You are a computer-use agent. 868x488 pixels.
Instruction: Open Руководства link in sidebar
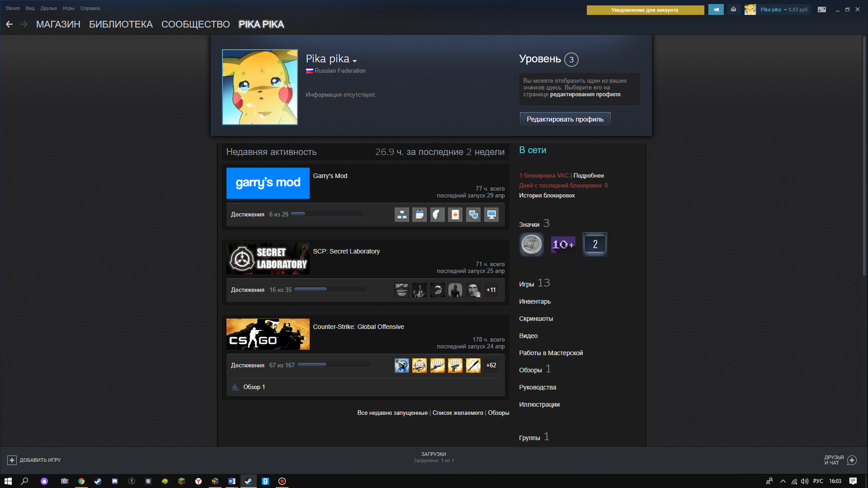538,387
